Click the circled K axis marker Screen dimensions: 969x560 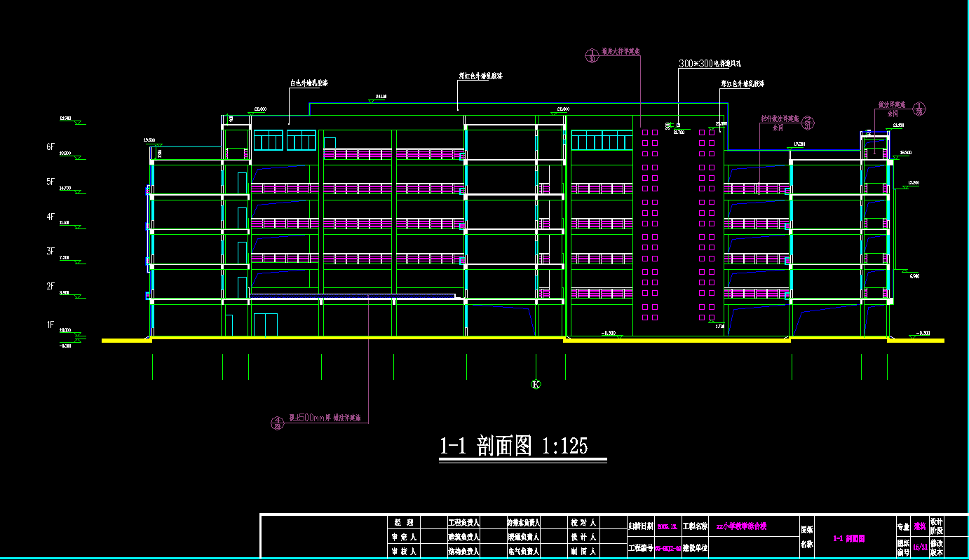coord(536,384)
